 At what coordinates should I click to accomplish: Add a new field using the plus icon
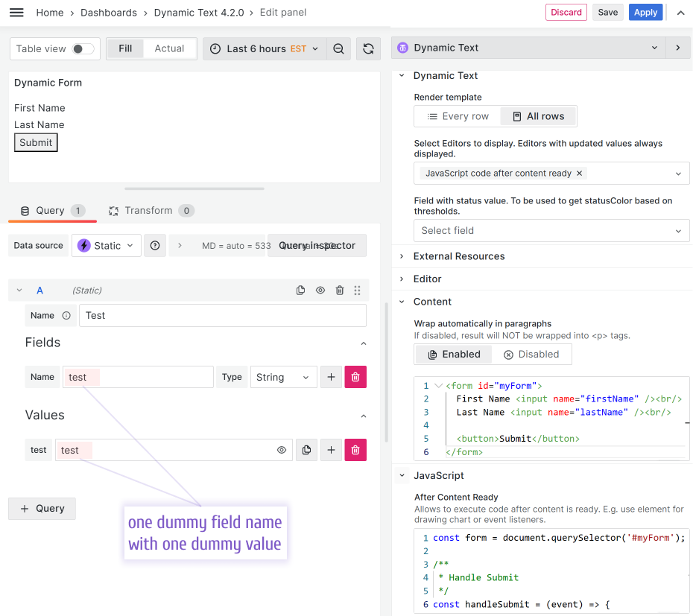tap(331, 377)
